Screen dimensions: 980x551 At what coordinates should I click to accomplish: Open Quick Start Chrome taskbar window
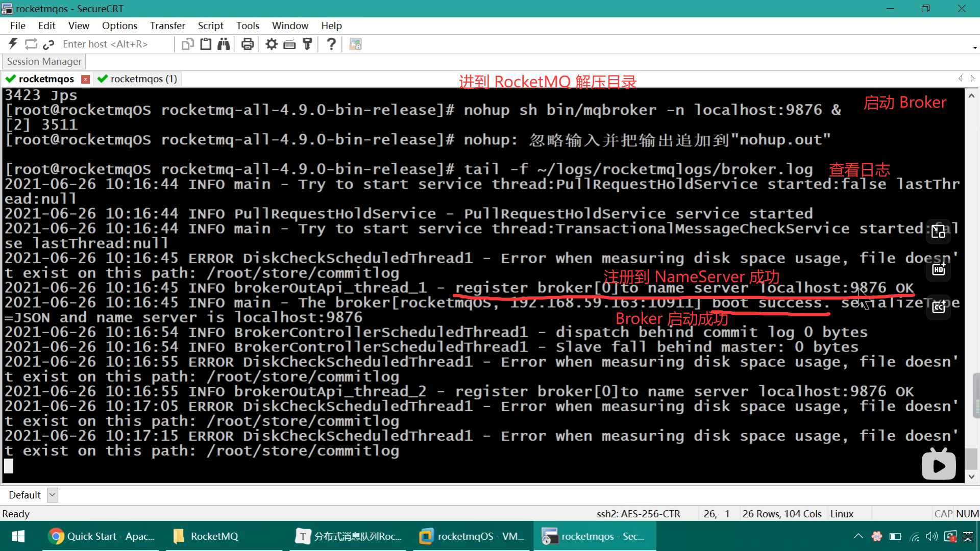pos(101,536)
